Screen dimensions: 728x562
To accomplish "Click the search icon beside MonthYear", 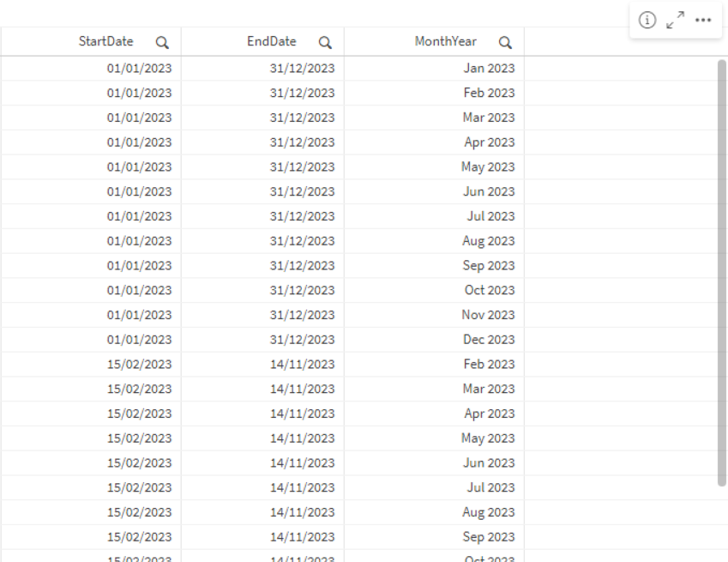I will click(x=505, y=42).
